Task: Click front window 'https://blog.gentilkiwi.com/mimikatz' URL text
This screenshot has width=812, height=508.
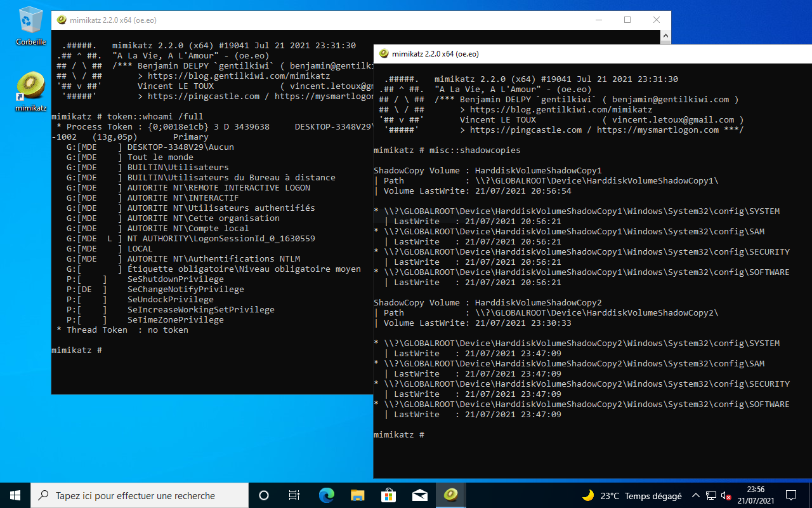Action: pyautogui.click(x=561, y=110)
